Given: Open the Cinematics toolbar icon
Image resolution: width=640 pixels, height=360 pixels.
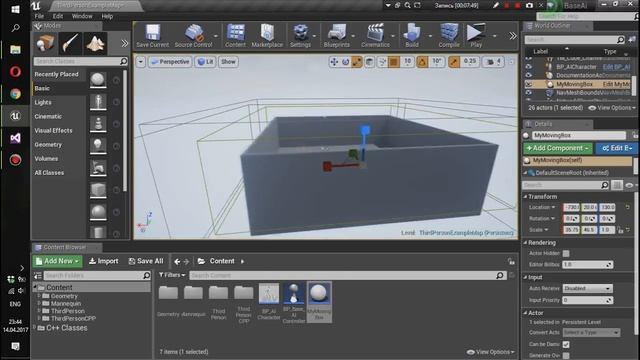Looking at the screenshot, I should coord(375,36).
